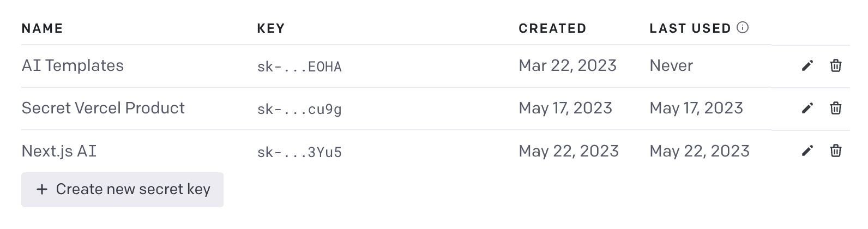Click the CREATED column header

pyautogui.click(x=552, y=28)
